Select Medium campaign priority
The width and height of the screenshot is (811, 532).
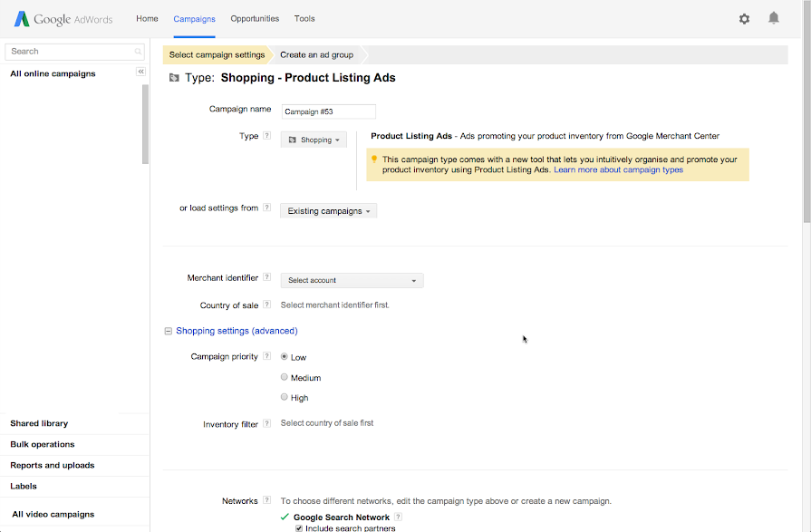point(284,377)
